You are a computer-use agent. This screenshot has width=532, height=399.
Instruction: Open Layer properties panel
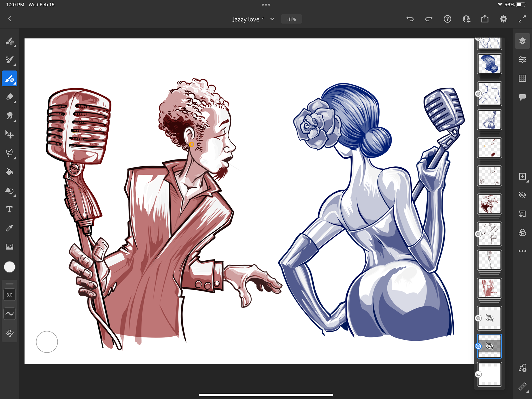522,60
